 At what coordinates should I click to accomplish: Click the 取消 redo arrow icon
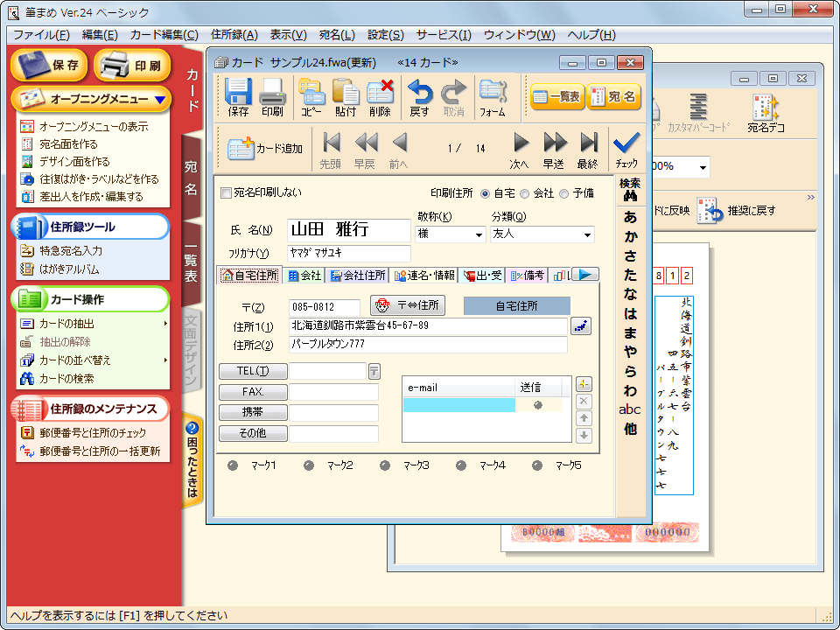pos(453,97)
